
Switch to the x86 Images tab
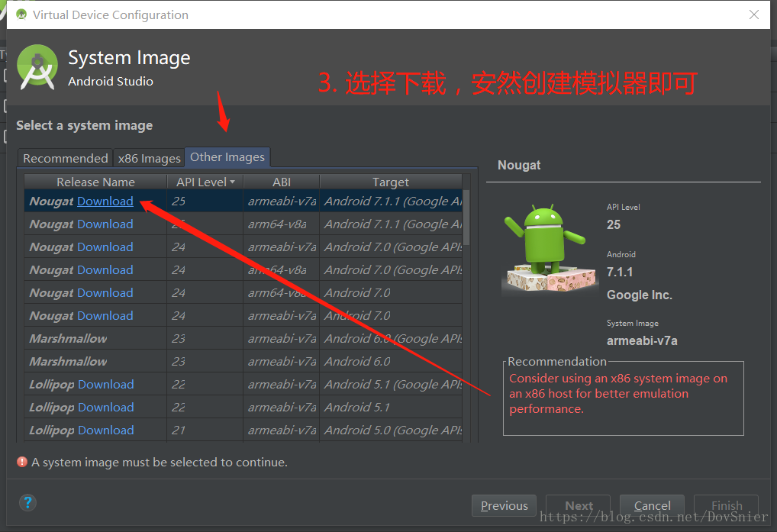coord(149,158)
